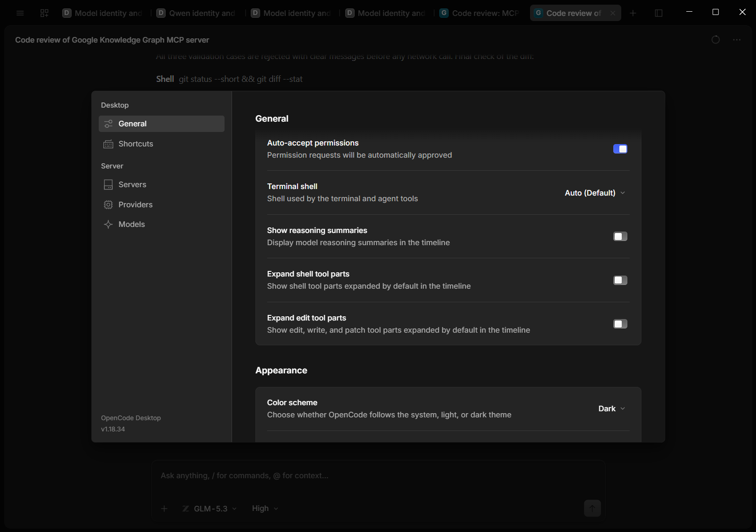This screenshot has height=532, width=756.
Task: Disable the Auto-accept permissions toggle
Action: [x=620, y=149]
